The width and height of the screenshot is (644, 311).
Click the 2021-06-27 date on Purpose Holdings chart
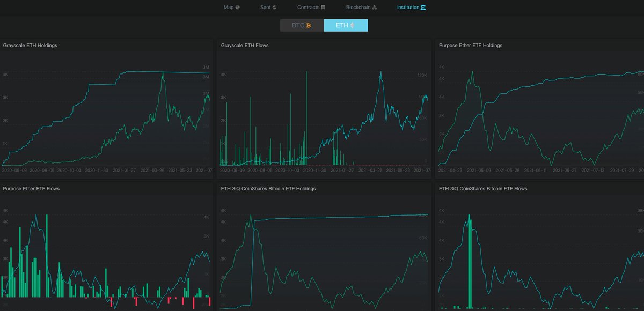coord(565,170)
